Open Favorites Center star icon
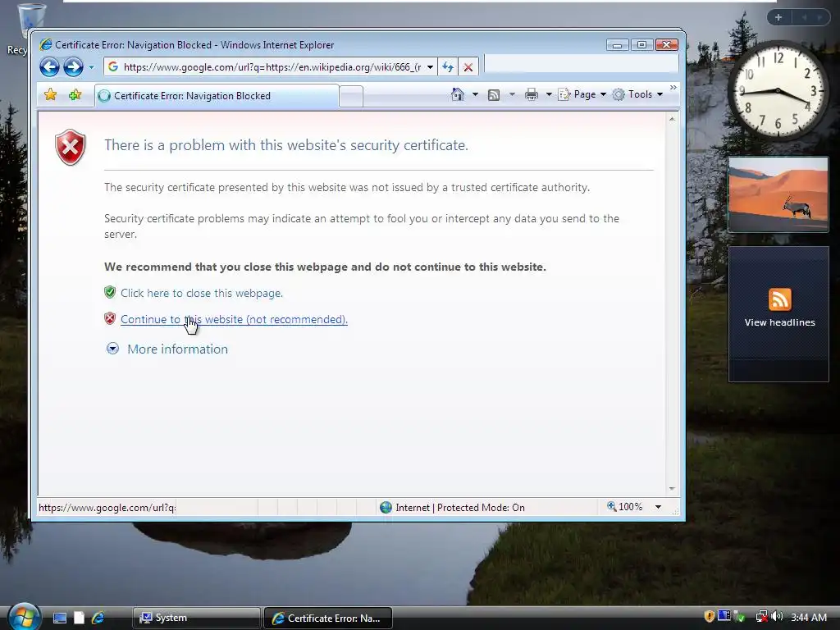840x630 pixels. tap(50, 95)
